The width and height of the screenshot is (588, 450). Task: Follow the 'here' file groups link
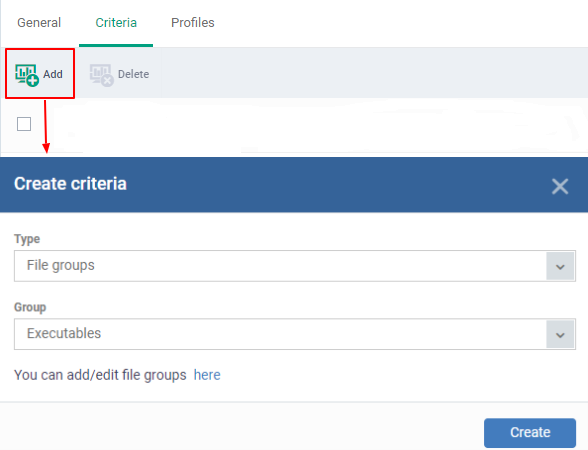click(x=207, y=375)
